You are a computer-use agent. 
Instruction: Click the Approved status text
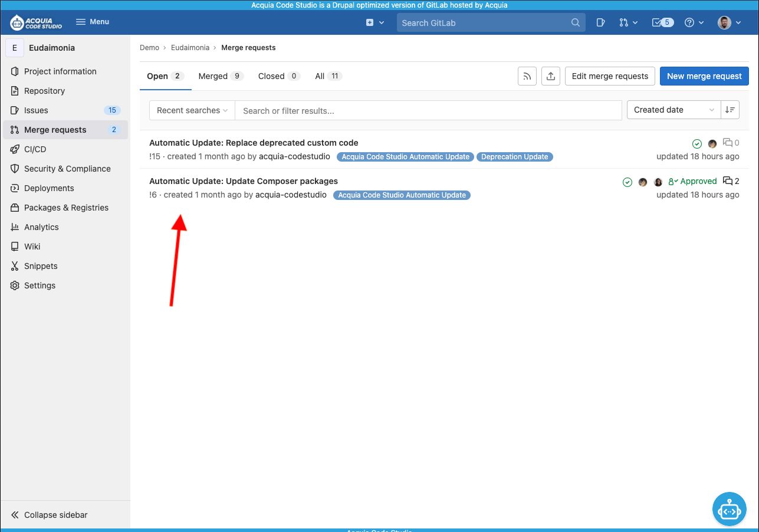[693, 181]
